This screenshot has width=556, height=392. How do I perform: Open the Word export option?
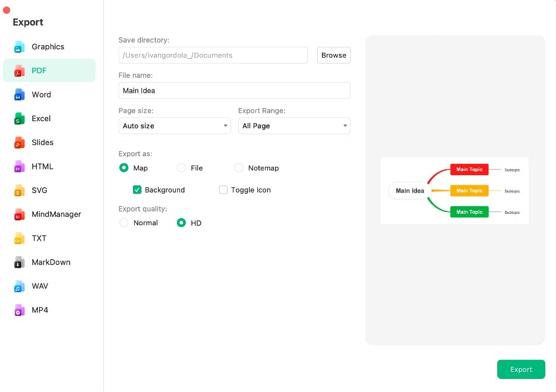click(x=41, y=94)
